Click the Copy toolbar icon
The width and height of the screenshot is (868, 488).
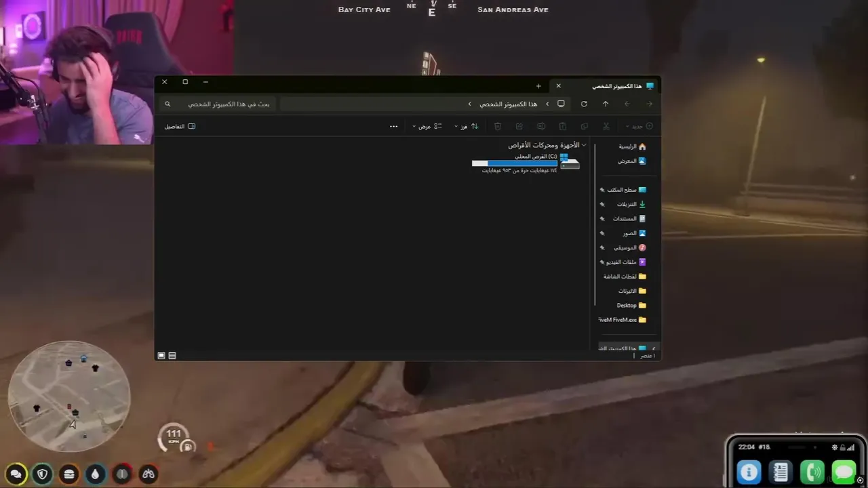pyautogui.click(x=585, y=126)
